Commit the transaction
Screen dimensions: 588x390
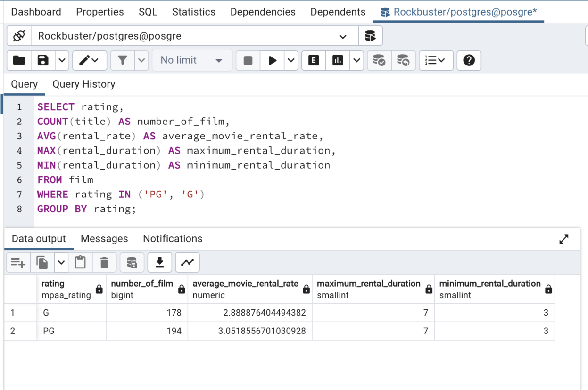pos(379,60)
